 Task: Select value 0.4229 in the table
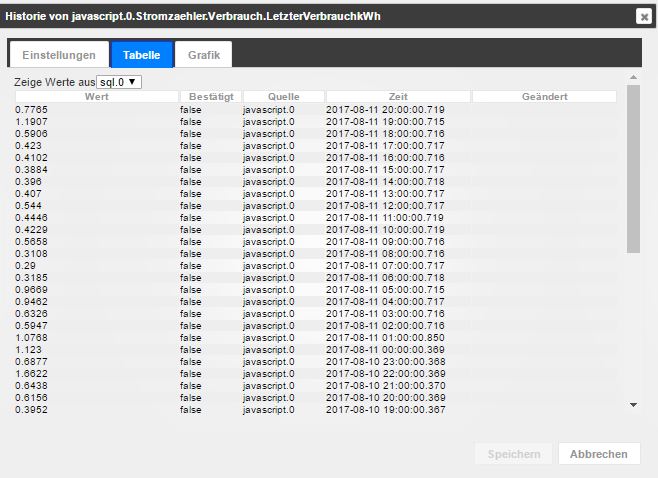point(31,230)
